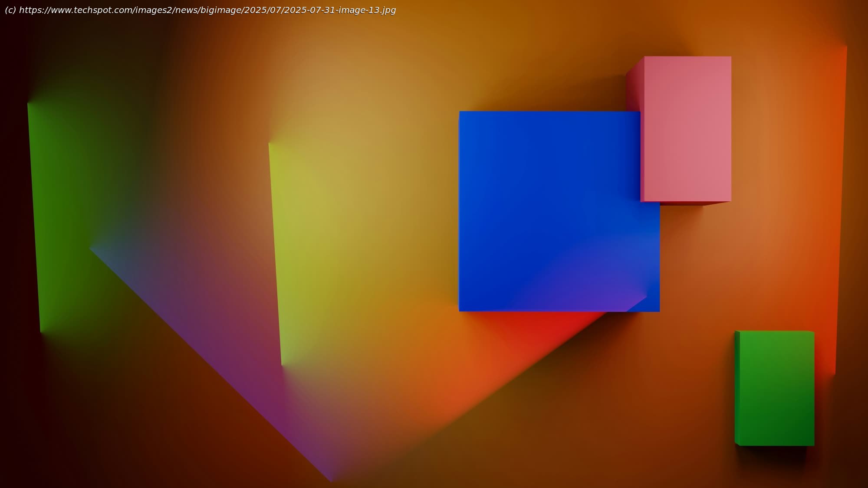
Task: Click the small green block at bottom-right
Action: (777, 388)
